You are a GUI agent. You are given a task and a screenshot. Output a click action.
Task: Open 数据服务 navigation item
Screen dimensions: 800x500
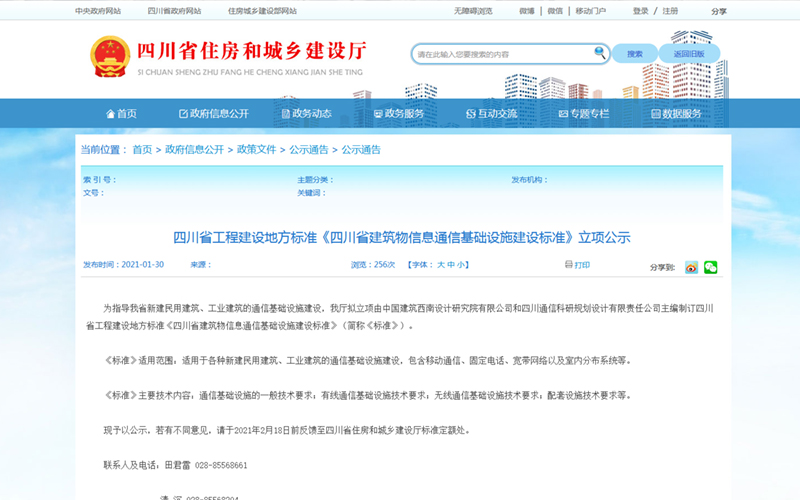[x=677, y=113]
